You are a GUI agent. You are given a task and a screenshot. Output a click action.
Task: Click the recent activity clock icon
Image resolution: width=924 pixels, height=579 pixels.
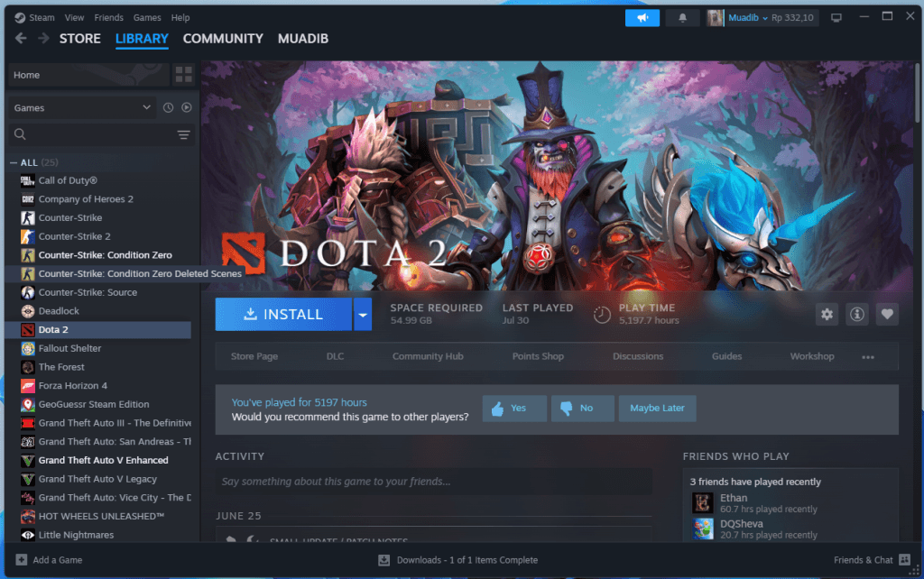169,108
